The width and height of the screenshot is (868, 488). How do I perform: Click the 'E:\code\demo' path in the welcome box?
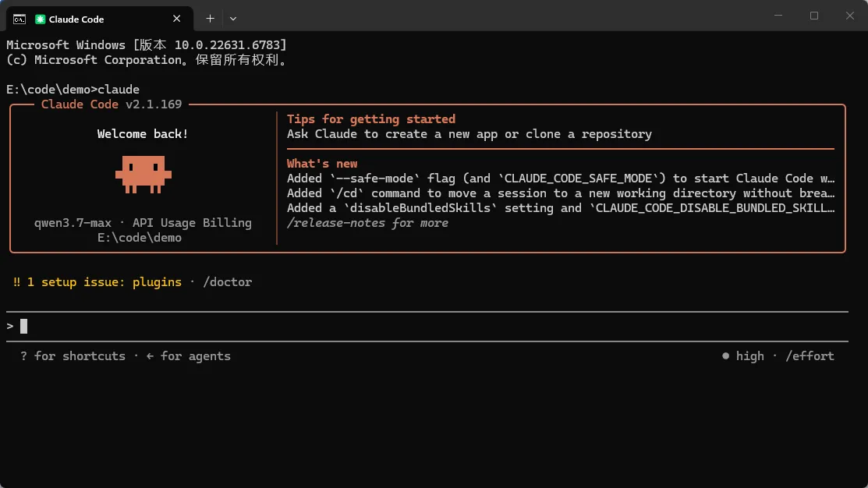pos(140,238)
